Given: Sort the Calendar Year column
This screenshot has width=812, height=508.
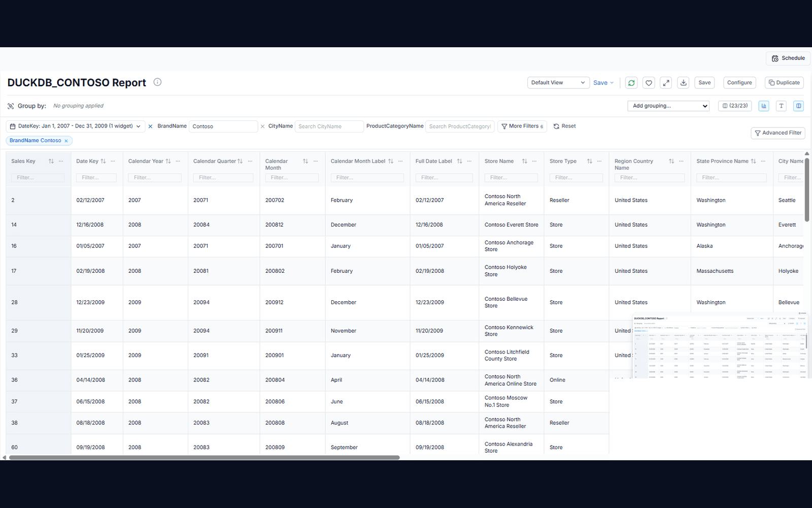Looking at the screenshot, I should coord(168,161).
